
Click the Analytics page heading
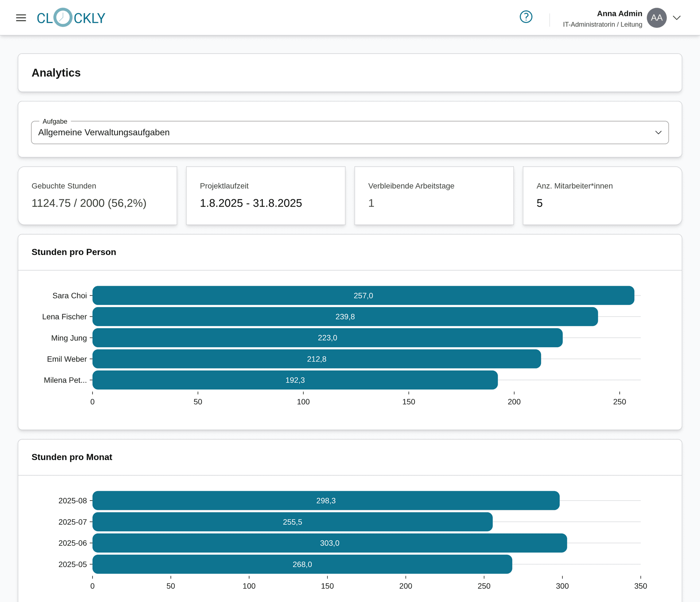56,73
